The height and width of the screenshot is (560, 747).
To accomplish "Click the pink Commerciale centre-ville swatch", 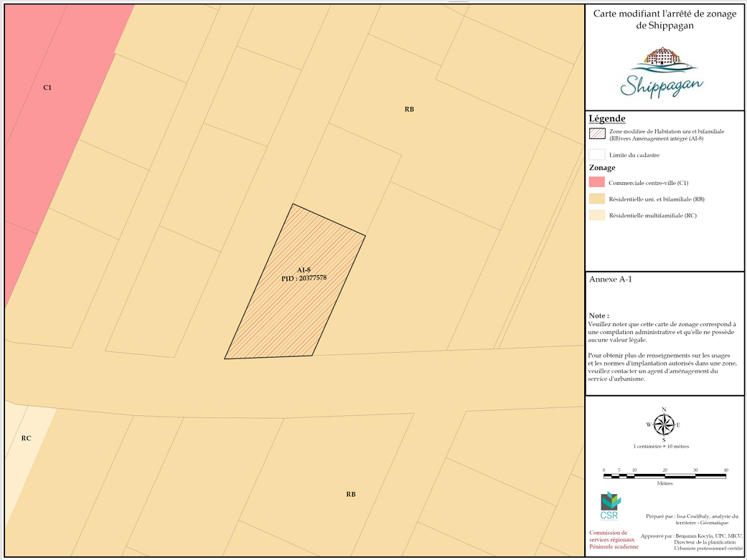I will pos(597,182).
